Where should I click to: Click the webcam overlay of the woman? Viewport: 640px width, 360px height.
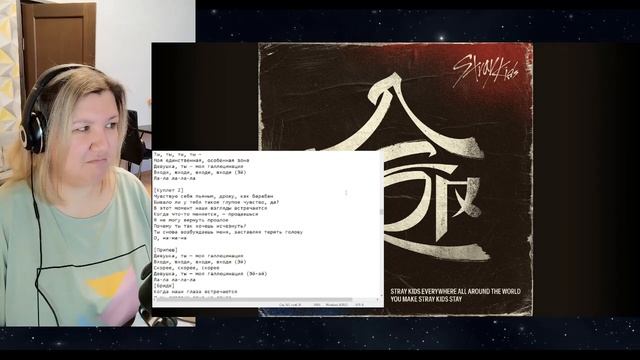[97, 163]
